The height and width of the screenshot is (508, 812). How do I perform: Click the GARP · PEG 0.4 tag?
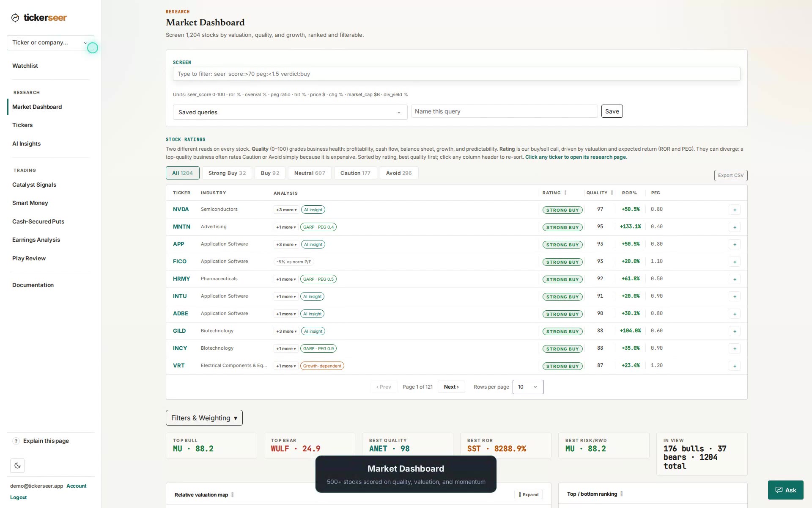(x=318, y=227)
